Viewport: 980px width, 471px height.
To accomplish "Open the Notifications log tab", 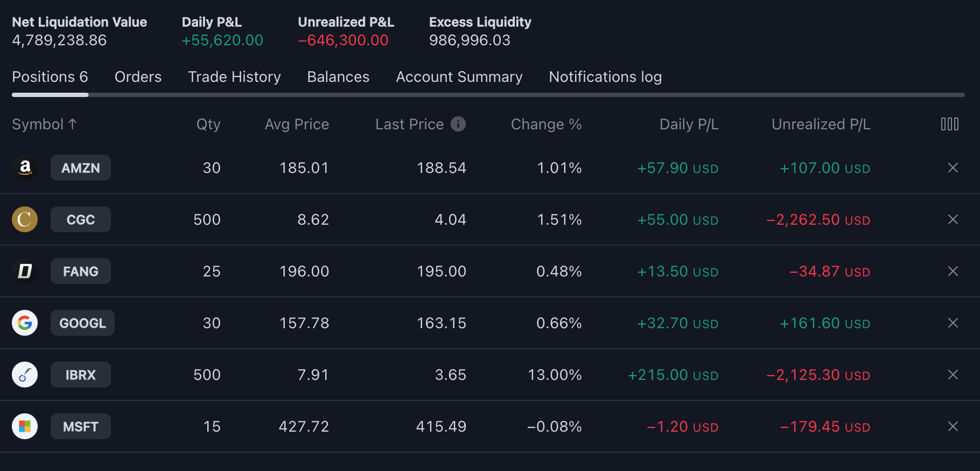I will tap(605, 77).
